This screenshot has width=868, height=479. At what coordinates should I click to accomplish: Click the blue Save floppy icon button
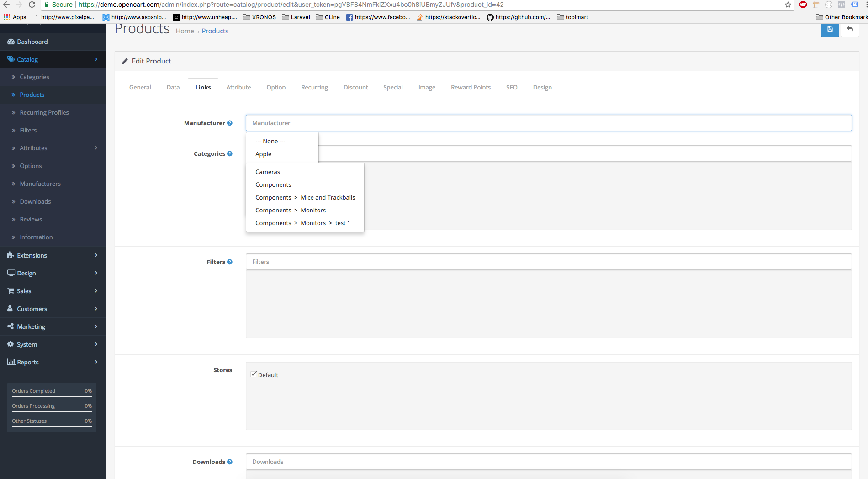pos(830,30)
